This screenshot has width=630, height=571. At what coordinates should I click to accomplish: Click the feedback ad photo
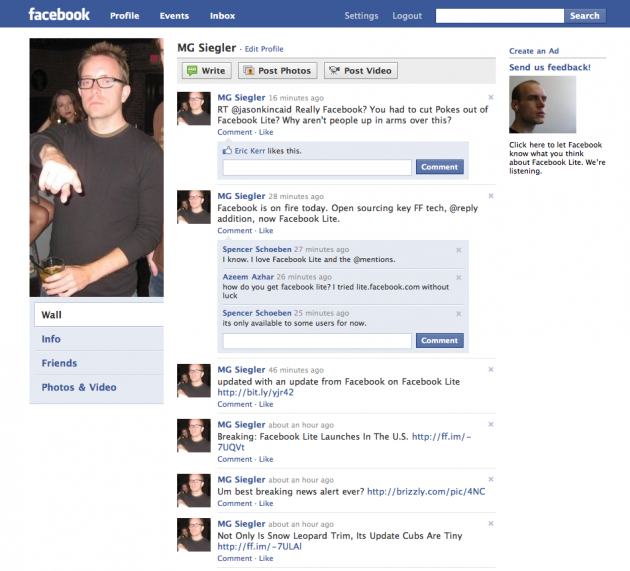pyautogui.click(x=542, y=104)
